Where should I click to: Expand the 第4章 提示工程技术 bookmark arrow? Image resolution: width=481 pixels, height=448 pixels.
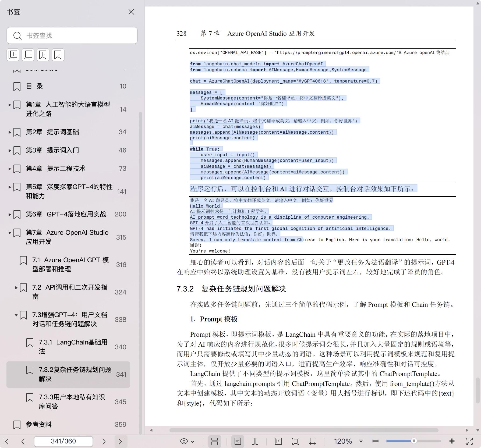point(10,169)
